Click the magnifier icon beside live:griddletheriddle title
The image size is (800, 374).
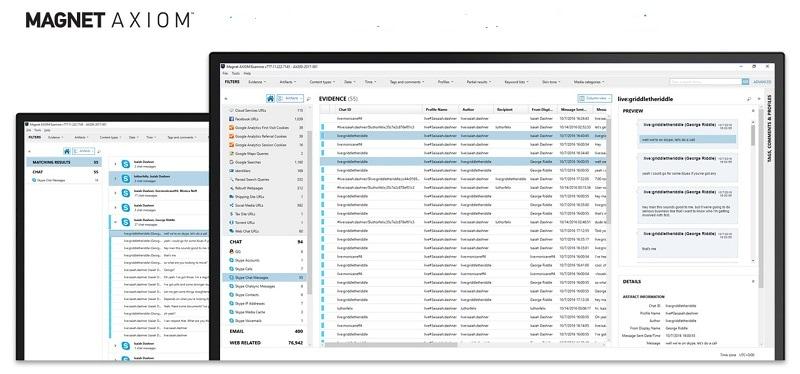pyautogui.click(x=748, y=99)
